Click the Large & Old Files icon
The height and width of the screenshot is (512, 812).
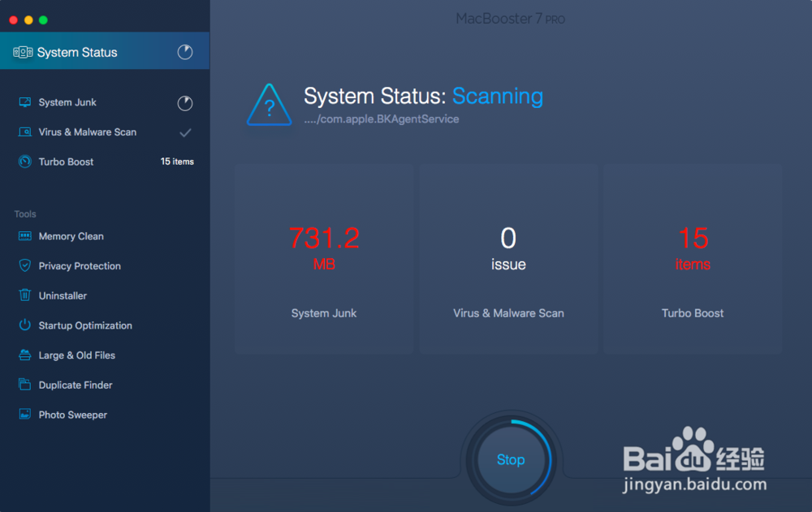(x=24, y=355)
